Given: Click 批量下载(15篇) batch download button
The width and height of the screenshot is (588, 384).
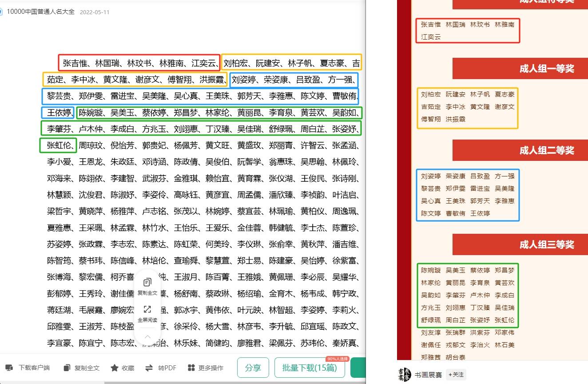Looking at the screenshot, I should tap(310, 368).
